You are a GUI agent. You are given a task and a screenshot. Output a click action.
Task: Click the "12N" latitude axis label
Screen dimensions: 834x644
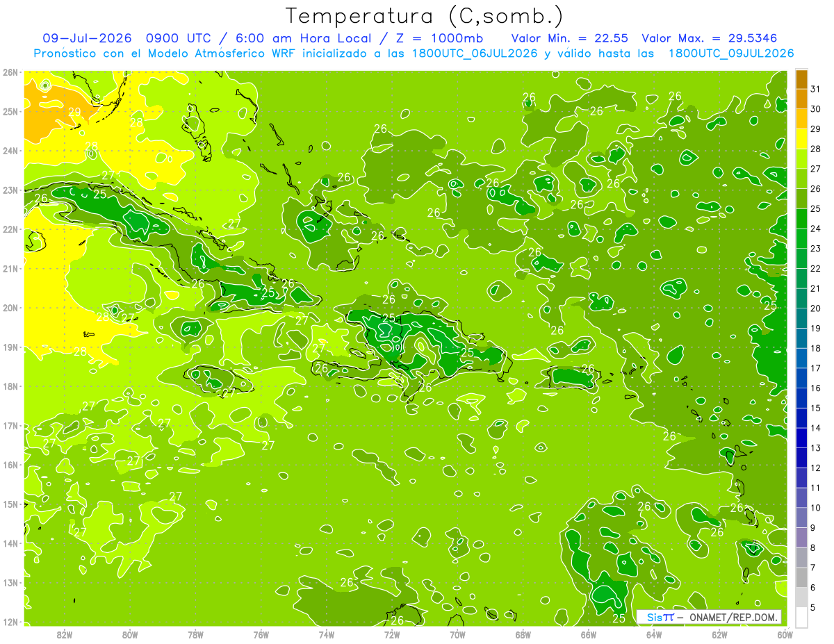10,622
